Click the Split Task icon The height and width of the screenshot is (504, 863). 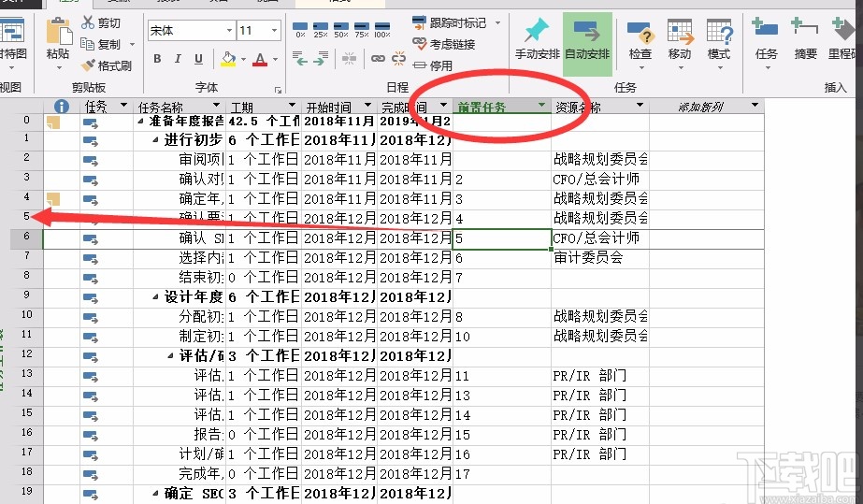tap(349, 58)
